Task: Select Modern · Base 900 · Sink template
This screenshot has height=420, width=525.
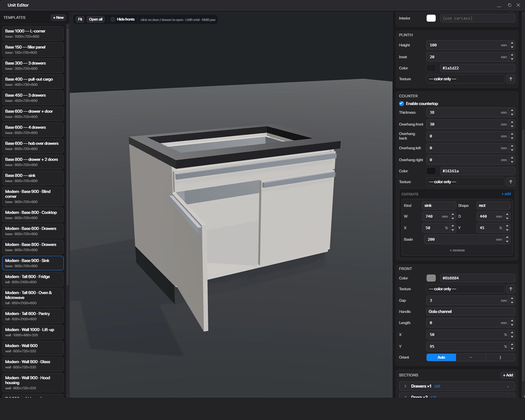Action: coord(33,263)
